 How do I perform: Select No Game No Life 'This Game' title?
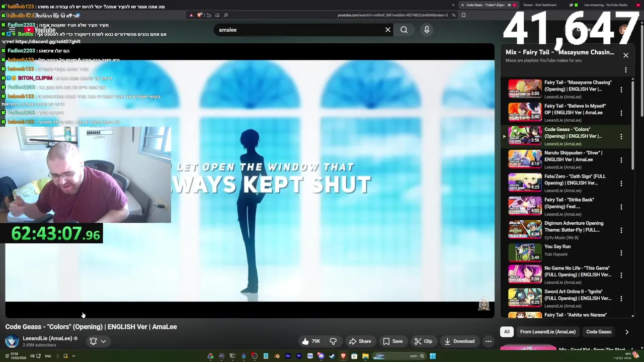tap(578, 271)
